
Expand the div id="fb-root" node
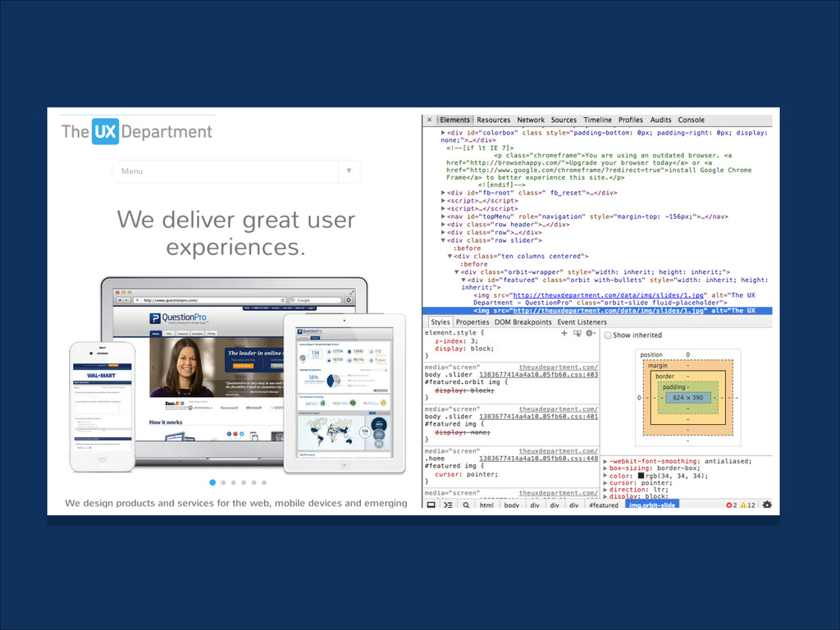tap(443, 193)
